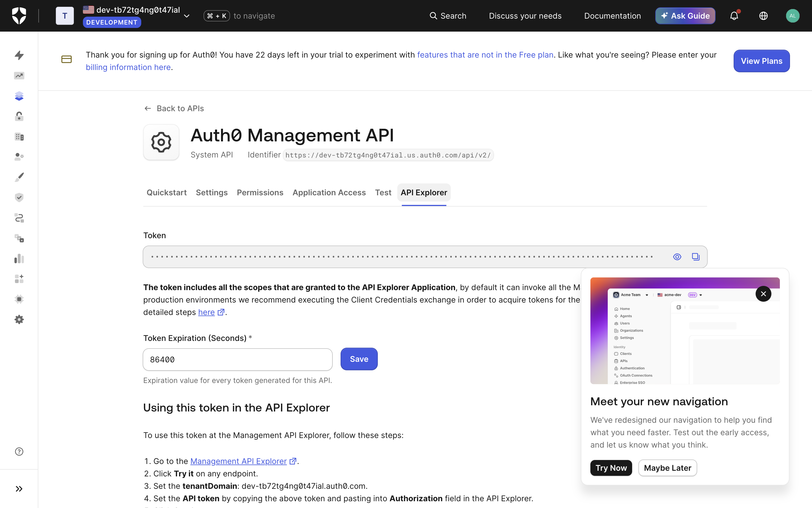The image size is (812, 508).
Task: Click the Ask Guide button
Action: click(685, 16)
